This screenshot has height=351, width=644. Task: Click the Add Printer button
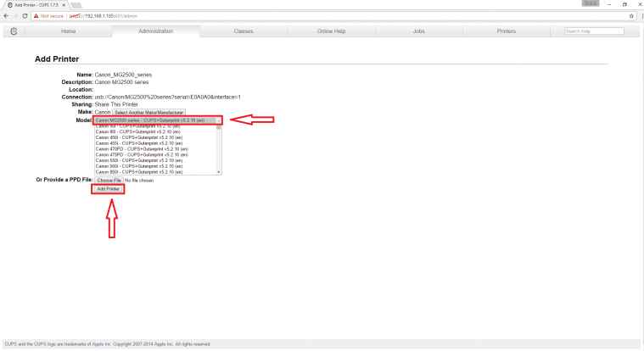[x=108, y=189]
